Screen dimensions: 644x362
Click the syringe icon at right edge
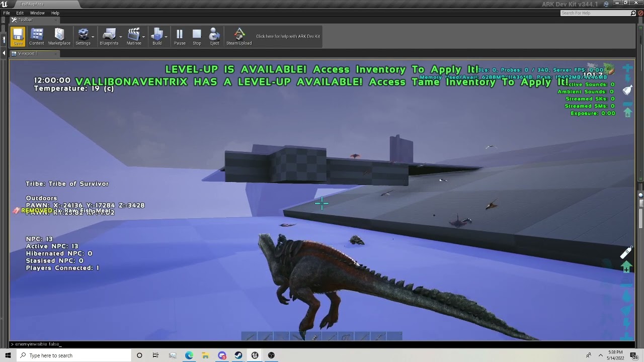pyautogui.click(x=626, y=253)
